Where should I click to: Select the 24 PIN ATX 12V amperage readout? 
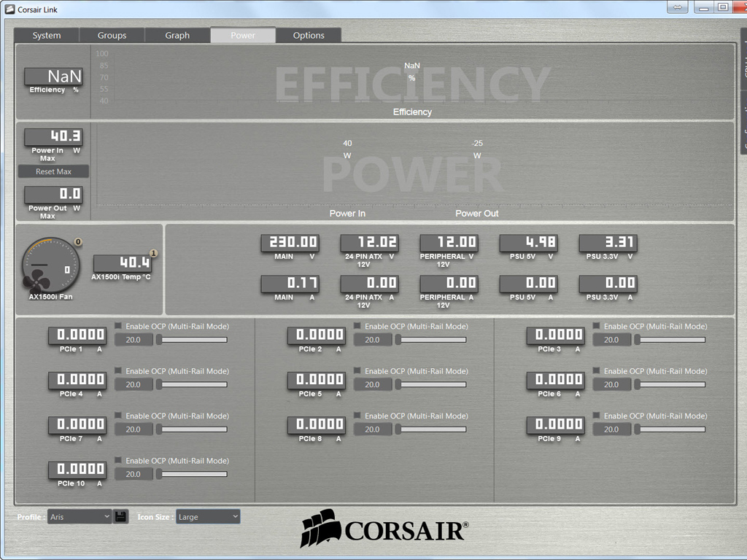tap(370, 284)
